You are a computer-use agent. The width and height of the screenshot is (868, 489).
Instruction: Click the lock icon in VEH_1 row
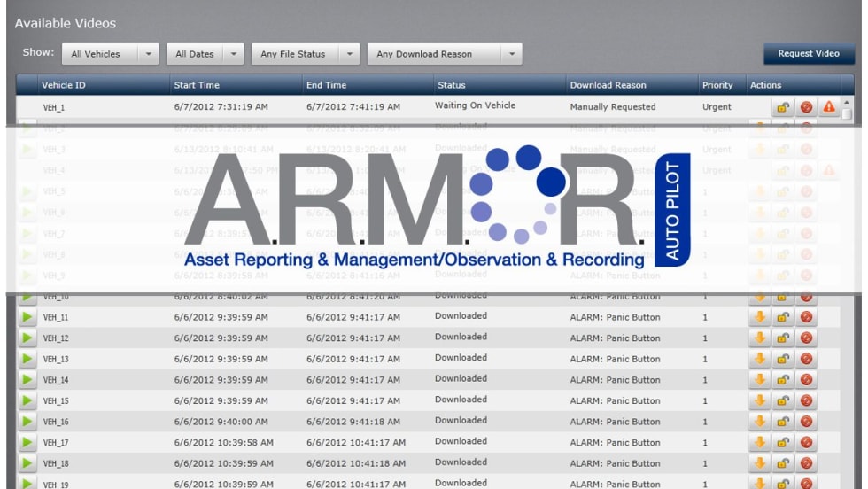click(x=783, y=107)
